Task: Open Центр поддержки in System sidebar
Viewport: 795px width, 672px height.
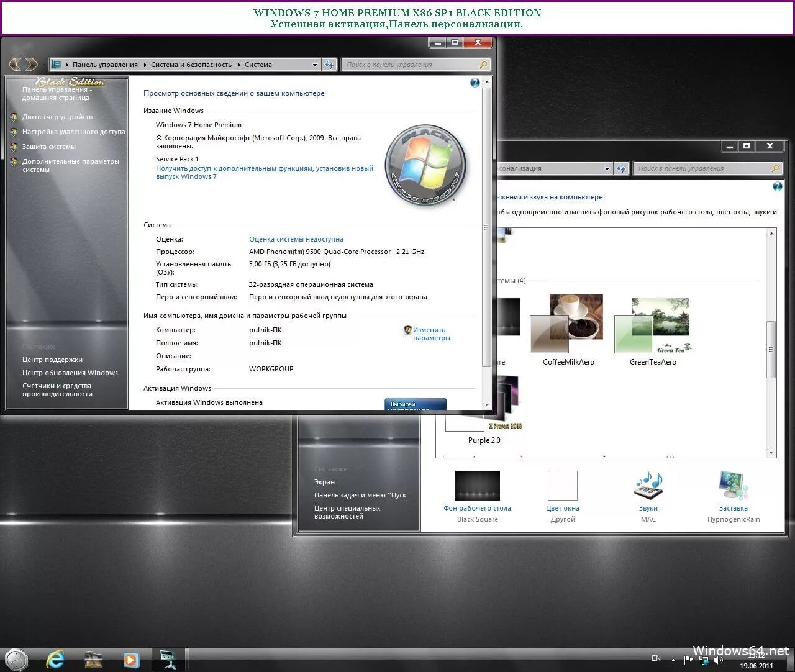Action: pyautogui.click(x=52, y=360)
